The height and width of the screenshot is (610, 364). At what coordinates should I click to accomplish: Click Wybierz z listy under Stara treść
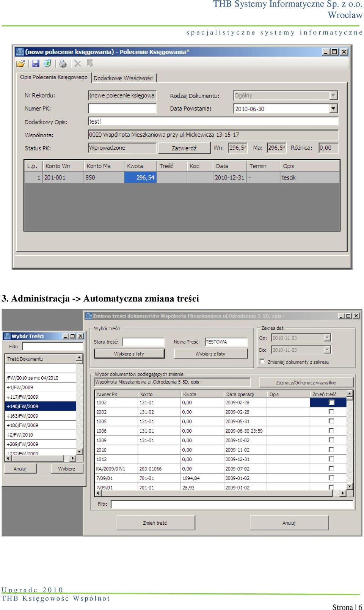pyautogui.click(x=129, y=354)
